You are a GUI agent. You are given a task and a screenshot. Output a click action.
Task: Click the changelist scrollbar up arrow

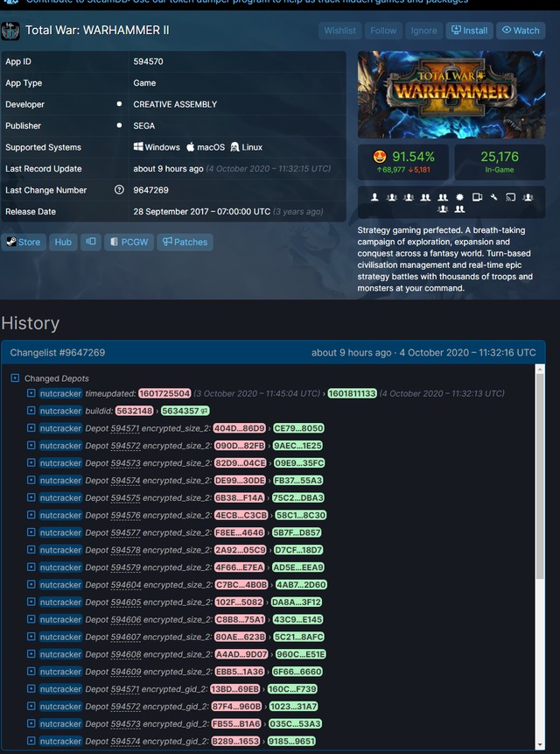tap(540, 370)
